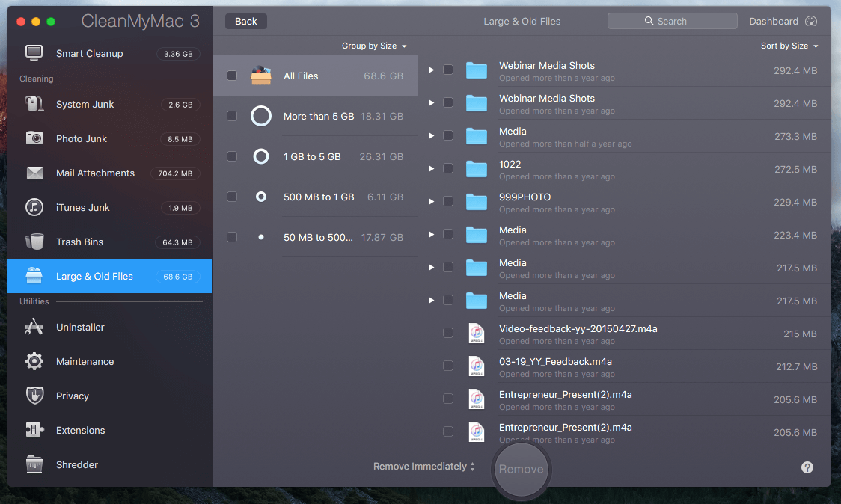Viewport: 841px width, 504px height.
Task: Click the 50 MB to 500 MB dot icon
Action: click(261, 237)
